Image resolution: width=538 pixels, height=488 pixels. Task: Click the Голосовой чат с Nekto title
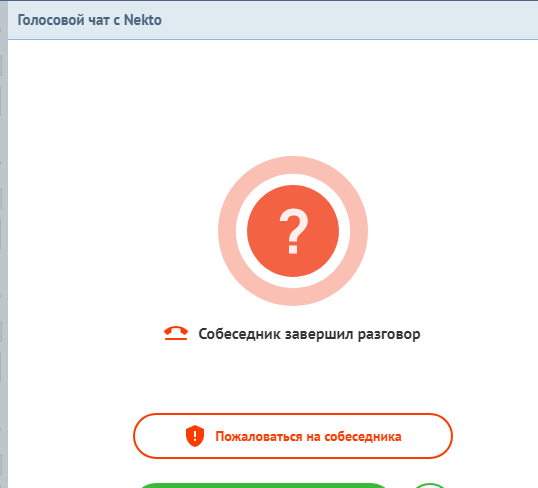90,20
